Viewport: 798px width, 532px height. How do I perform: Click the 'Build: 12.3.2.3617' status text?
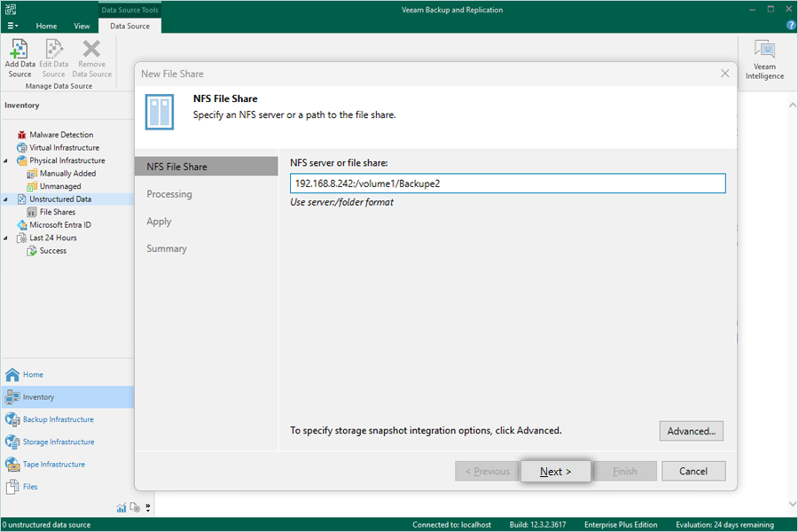[537, 525]
